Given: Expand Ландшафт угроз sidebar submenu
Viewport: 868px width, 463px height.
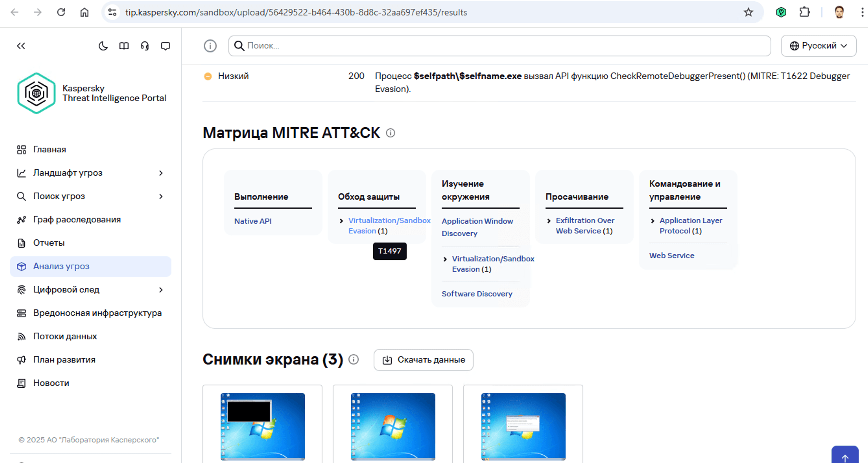Looking at the screenshot, I should tap(161, 173).
